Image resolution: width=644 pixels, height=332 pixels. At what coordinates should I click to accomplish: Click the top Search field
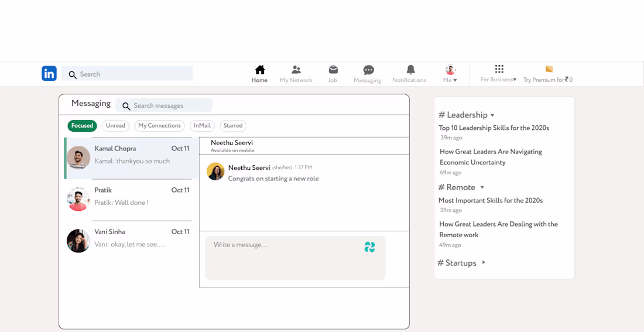[127, 74]
